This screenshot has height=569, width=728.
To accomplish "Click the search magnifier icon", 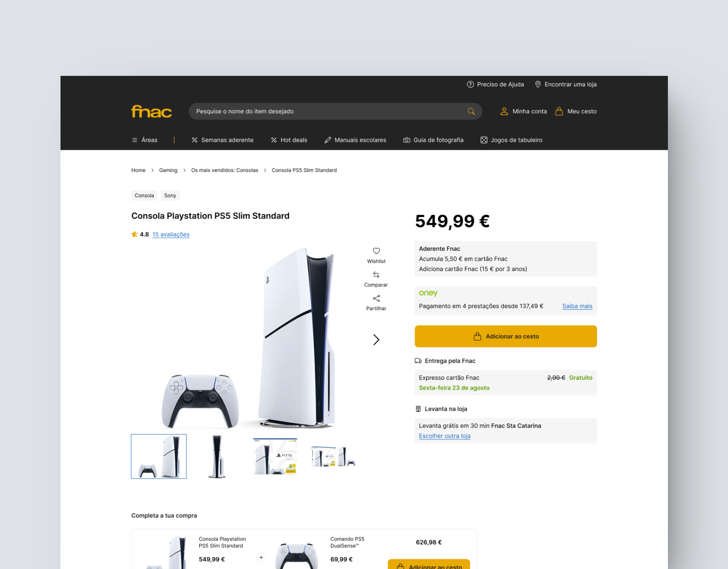I will point(471,111).
